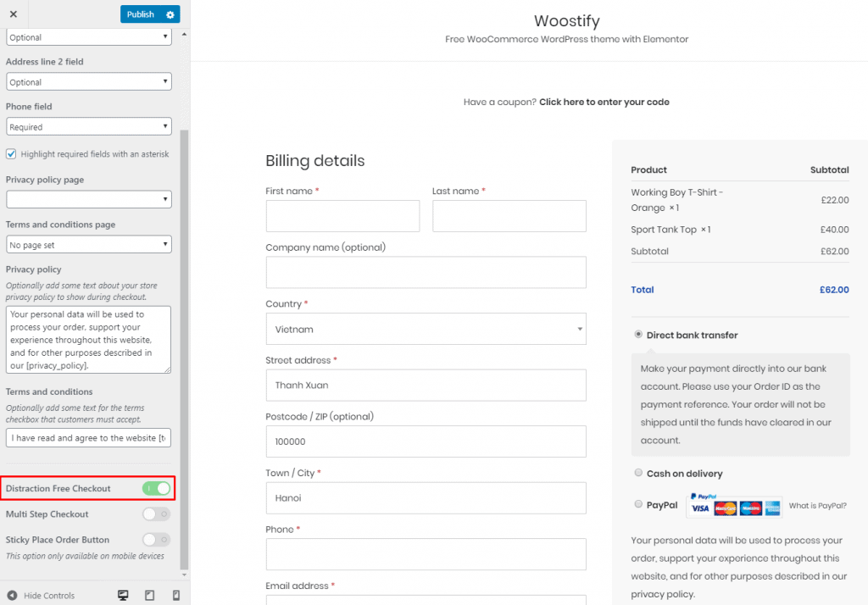868x605 pixels.
Task: Focus the First name input
Action: tap(342, 216)
